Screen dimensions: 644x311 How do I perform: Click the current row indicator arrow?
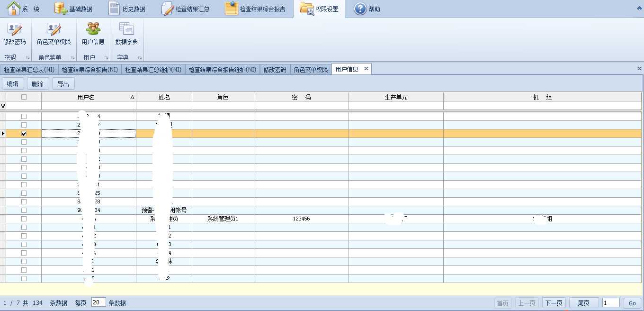tap(3, 134)
